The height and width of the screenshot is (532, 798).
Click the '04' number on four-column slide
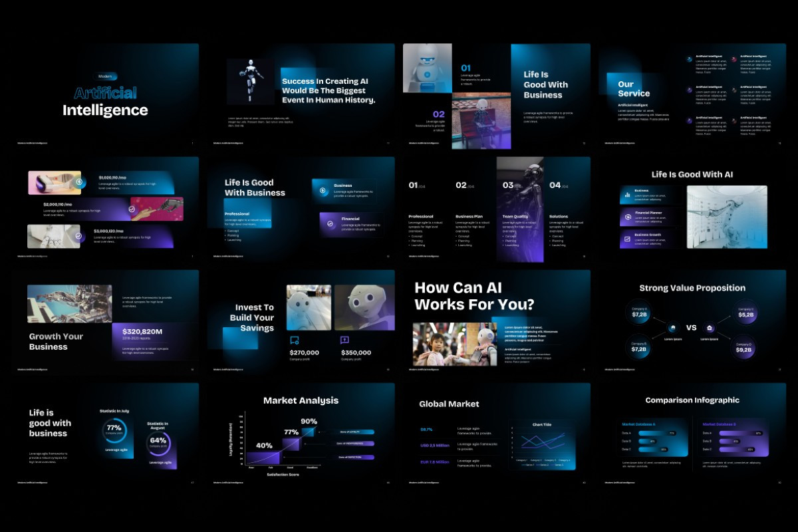[555, 186]
